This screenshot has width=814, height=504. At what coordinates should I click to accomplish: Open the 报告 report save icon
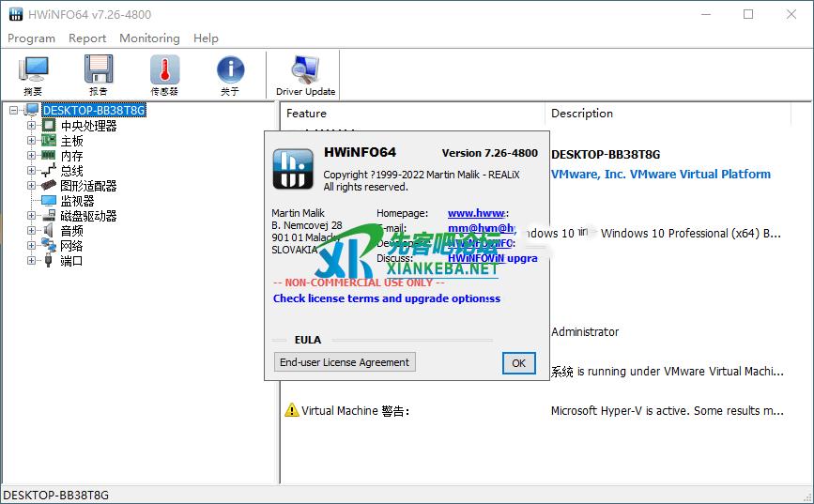(99, 75)
